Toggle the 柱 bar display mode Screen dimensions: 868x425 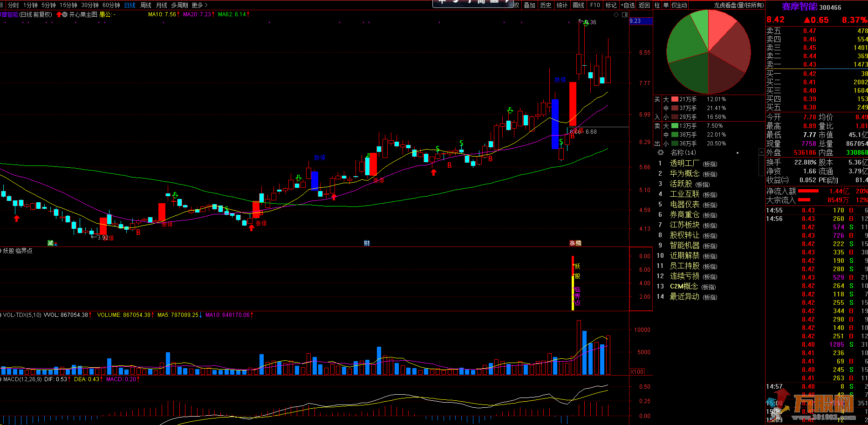(657, 5)
